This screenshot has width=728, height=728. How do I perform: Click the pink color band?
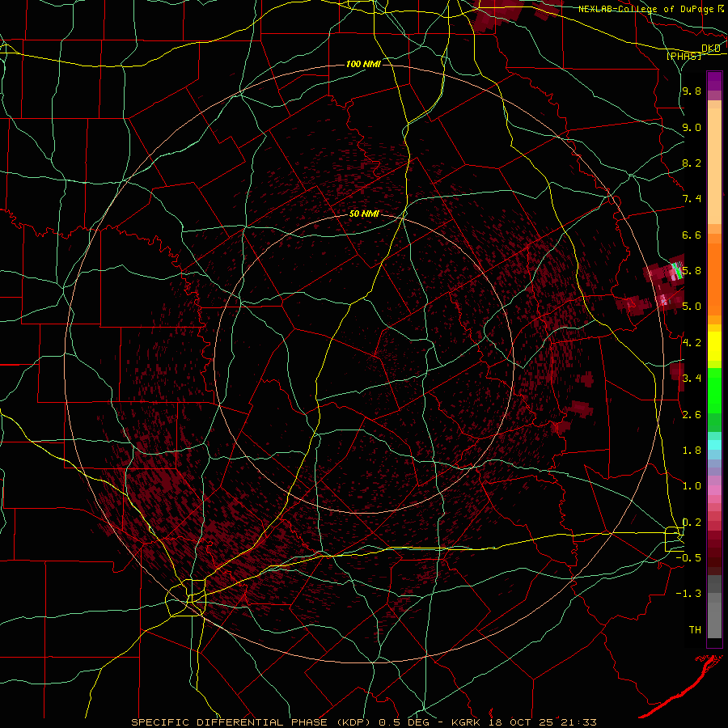point(714,490)
